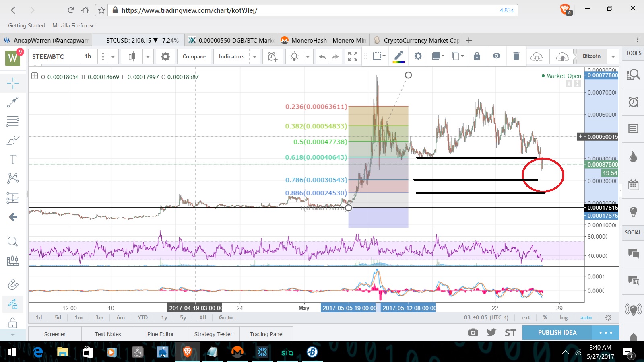
Task: Open a new browser tab with plus
Action: (x=469, y=40)
